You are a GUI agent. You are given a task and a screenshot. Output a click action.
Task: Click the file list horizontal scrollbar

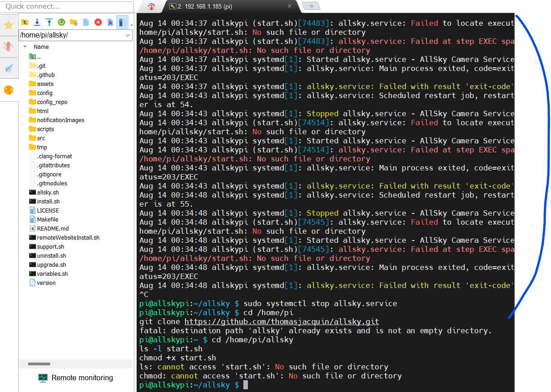point(39,364)
